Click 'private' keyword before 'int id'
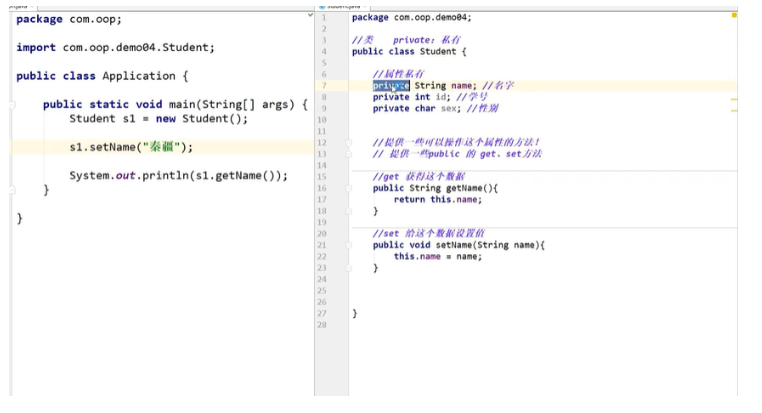 [391, 97]
